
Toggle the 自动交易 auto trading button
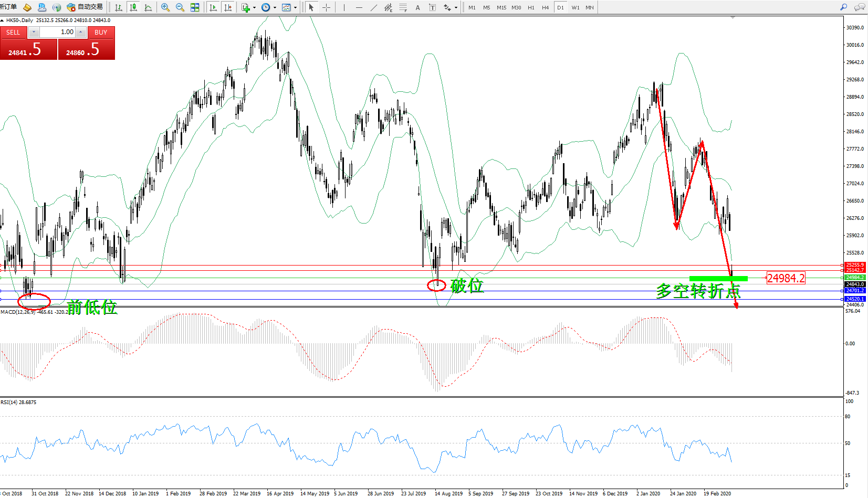tap(85, 7)
